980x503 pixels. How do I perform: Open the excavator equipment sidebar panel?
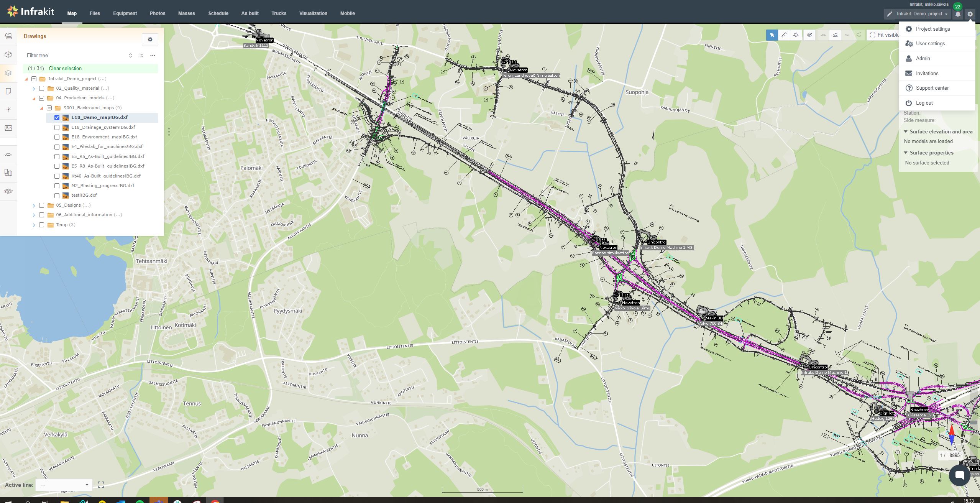click(x=8, y=36)
